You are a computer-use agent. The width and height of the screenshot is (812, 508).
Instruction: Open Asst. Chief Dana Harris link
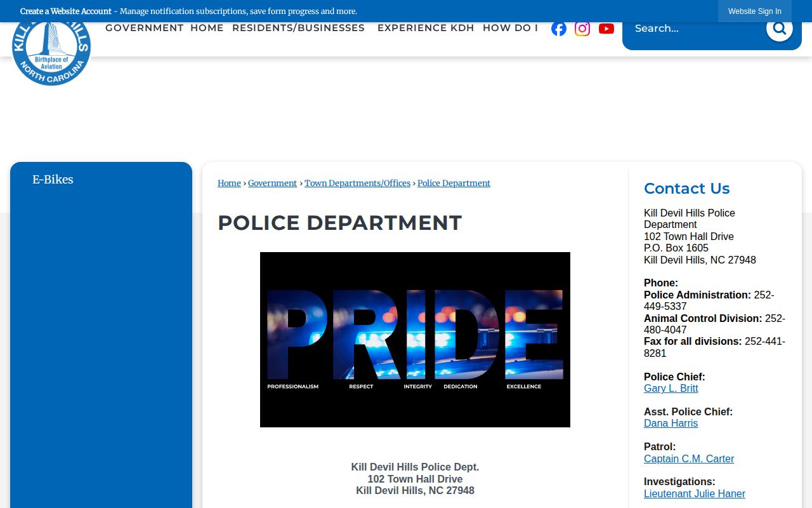[x=671, y=424]
